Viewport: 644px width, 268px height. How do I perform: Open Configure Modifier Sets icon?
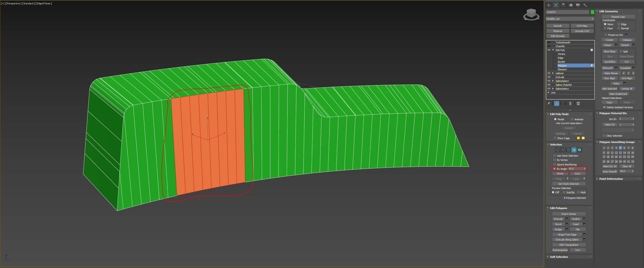coord(578,103)
